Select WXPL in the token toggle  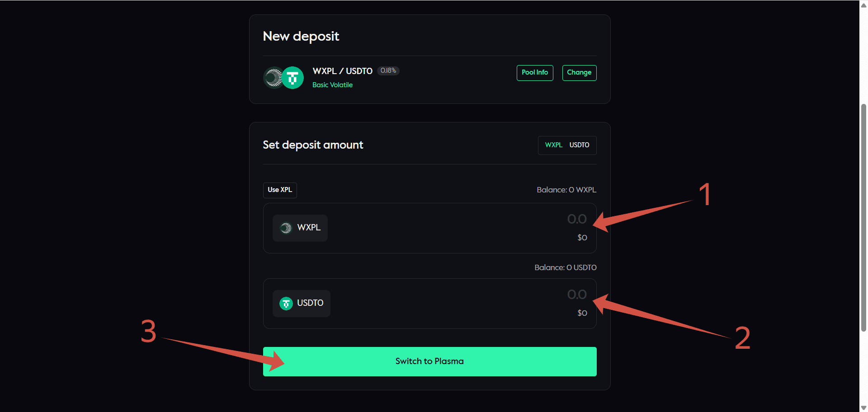(553, 145)
